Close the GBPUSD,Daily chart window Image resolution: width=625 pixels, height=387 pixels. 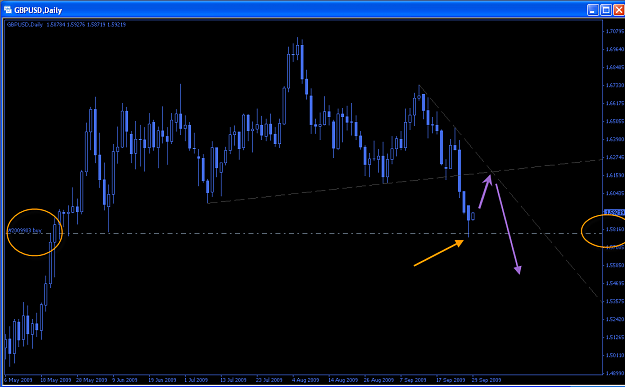[619, 10]
